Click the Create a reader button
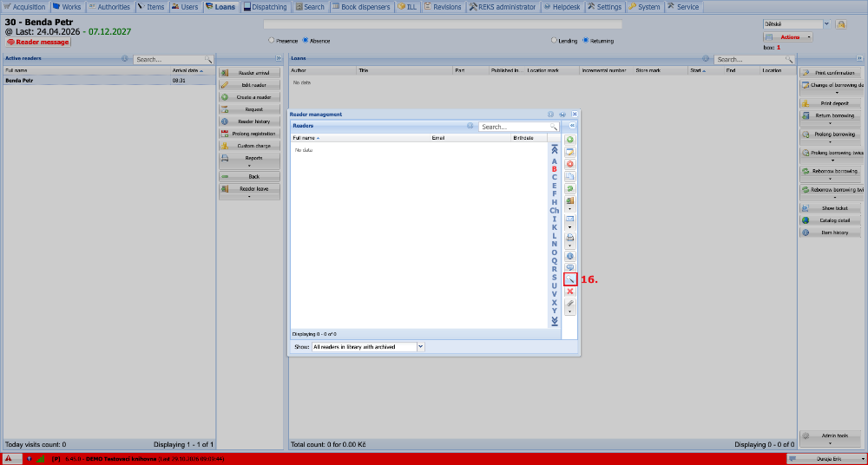The image size is (868, 465). [249, 97]
